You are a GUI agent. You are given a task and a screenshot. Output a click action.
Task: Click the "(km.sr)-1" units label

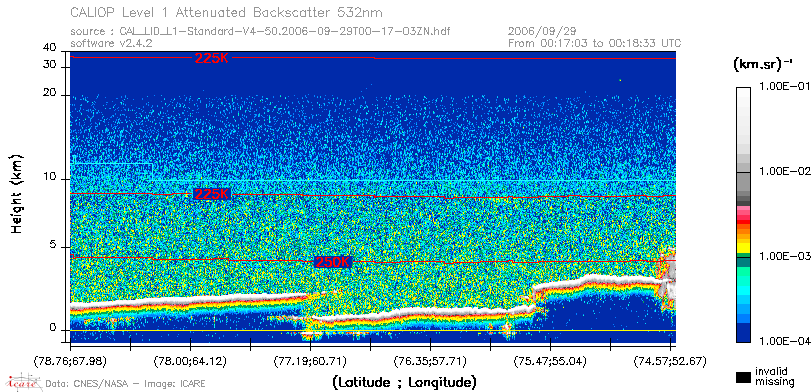click(x=763, y=64)
